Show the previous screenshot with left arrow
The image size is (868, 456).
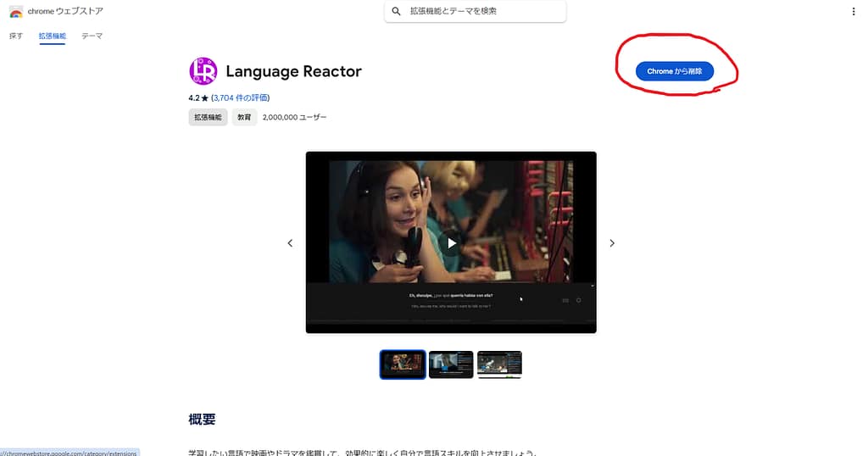point(290,243)
